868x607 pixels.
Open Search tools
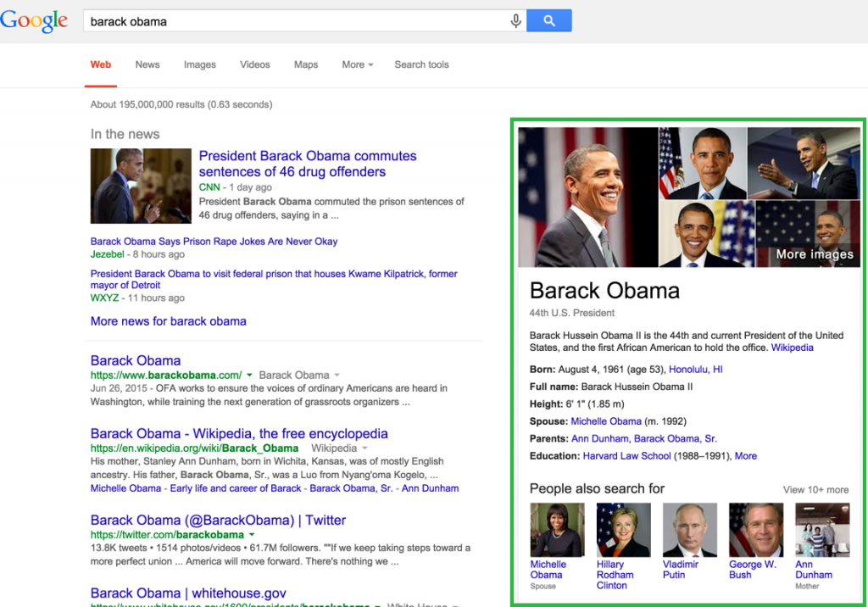[421, 64]
